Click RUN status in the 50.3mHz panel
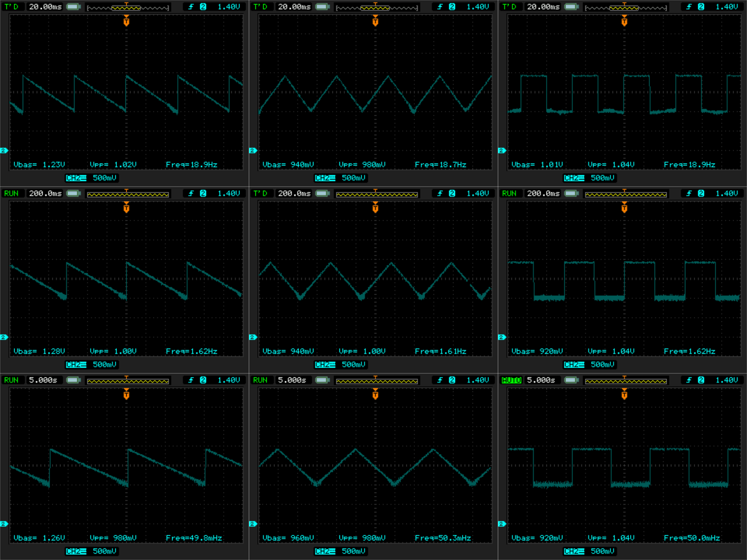Image resolution: width=747 pixels, height=560 pixels. point(260,380)
